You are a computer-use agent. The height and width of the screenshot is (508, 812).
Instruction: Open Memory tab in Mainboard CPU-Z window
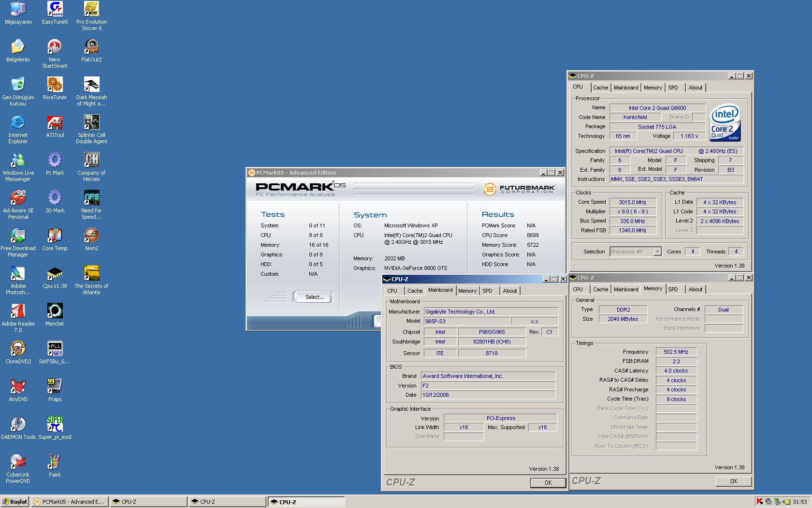click(x=467, y=291)
